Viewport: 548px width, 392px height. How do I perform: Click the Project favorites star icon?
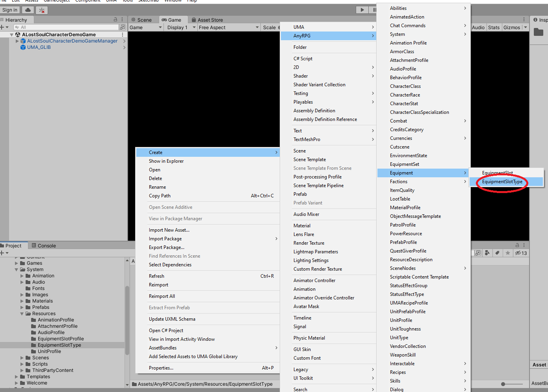click(x=508, y=253)
